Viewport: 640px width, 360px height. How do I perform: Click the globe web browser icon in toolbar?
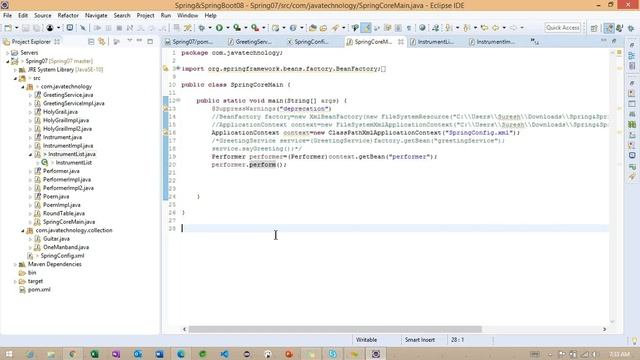422,28
